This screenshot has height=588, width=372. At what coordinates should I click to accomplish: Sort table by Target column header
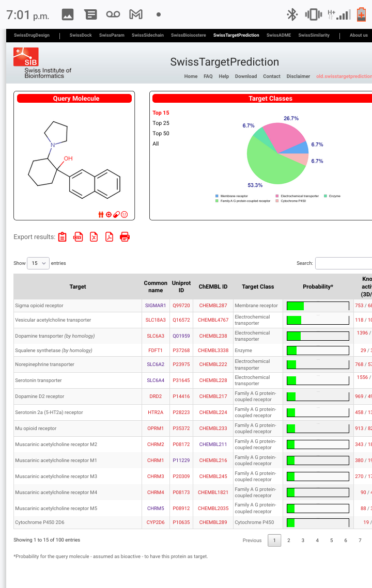coord(78,287)
